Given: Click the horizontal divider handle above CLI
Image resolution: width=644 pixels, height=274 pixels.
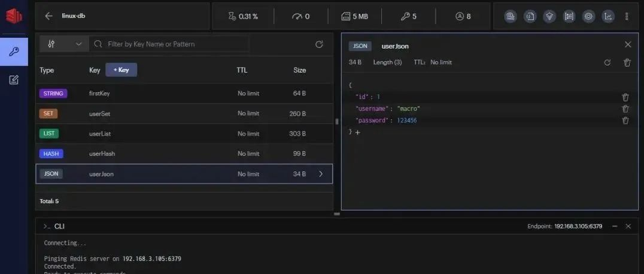Looking at the screenshot, I should tap(337, 214).
